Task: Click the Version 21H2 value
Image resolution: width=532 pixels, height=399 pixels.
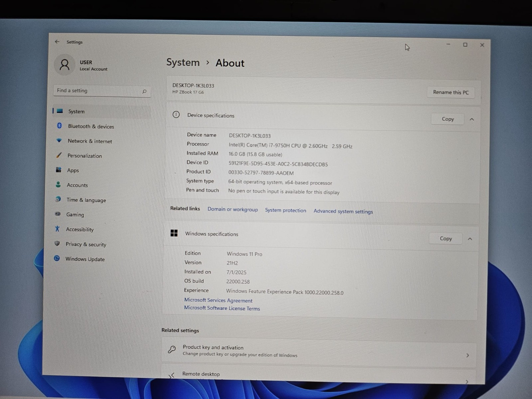Action: (232, 263)
